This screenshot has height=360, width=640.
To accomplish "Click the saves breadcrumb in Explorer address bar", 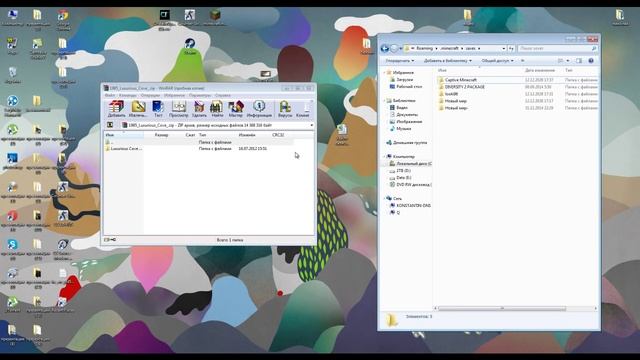I will (x=471, y=48).
